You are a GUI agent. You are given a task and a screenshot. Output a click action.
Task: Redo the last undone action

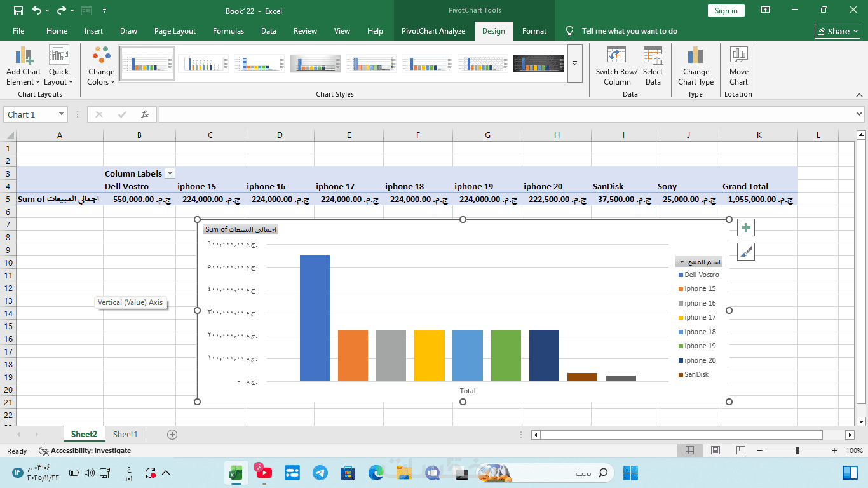[x=61, y=11]
